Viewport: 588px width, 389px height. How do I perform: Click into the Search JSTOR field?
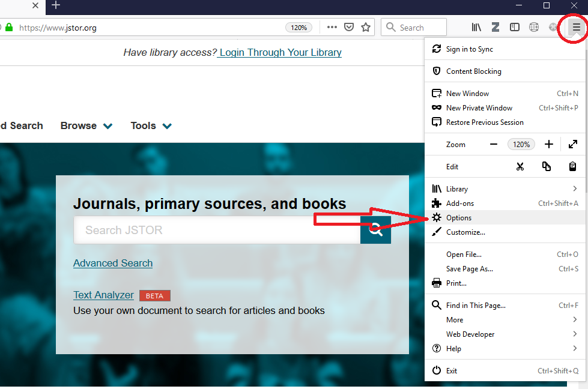[217, 230]
